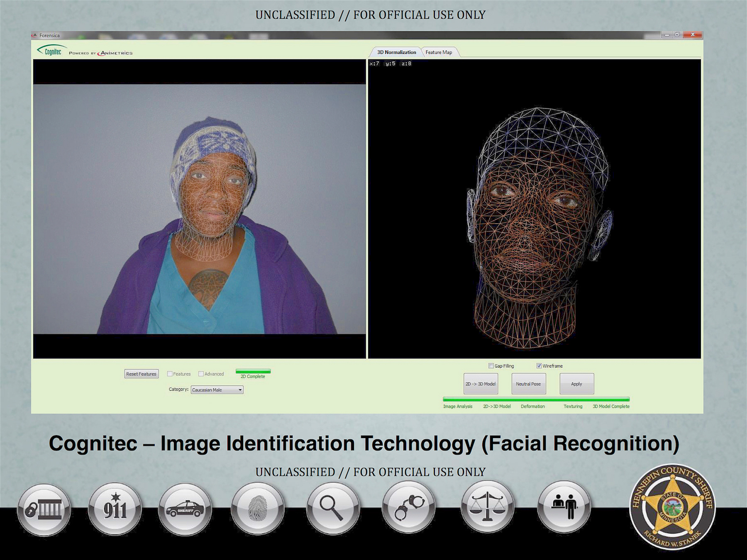The image size is (747, 560).
Task: Click the 3D wireframe head model
Action: pyautogui.click(x=535, y=228)
